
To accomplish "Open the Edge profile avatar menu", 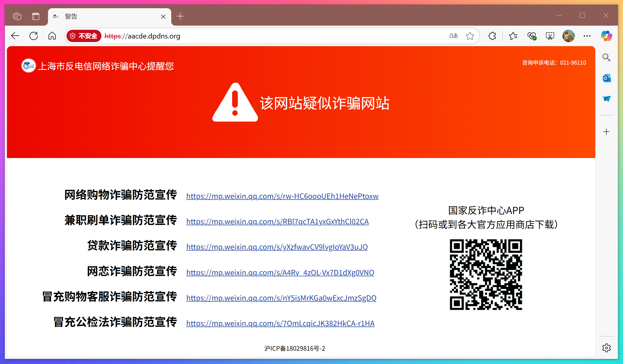I will tap(568, 36).
